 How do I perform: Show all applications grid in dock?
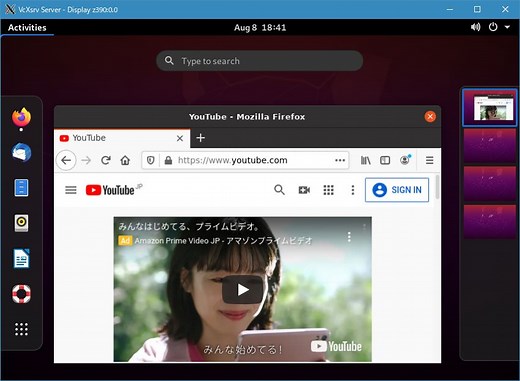tap(21, 329)
